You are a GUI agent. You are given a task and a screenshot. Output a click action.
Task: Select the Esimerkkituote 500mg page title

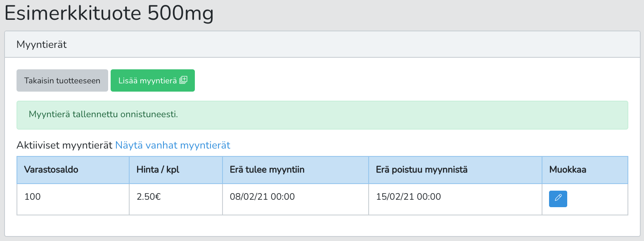(109, 14)
